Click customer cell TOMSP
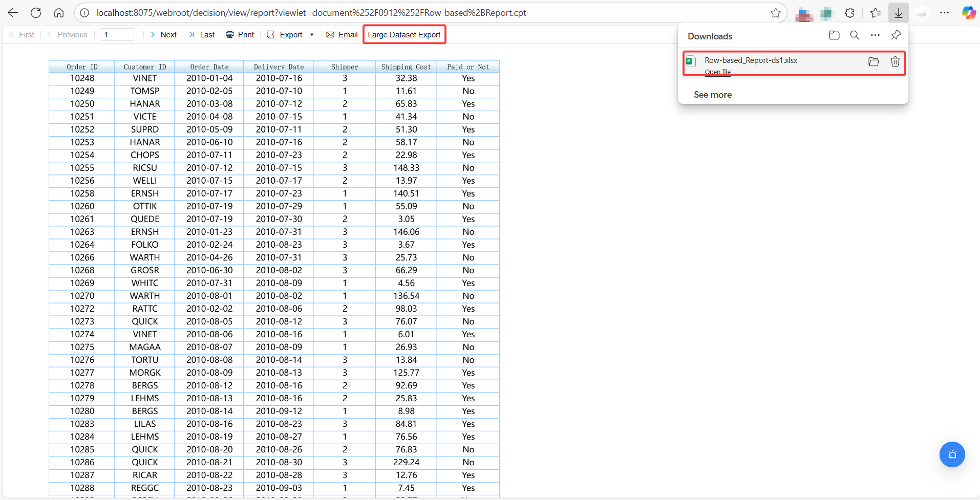 tap(145, 91)
